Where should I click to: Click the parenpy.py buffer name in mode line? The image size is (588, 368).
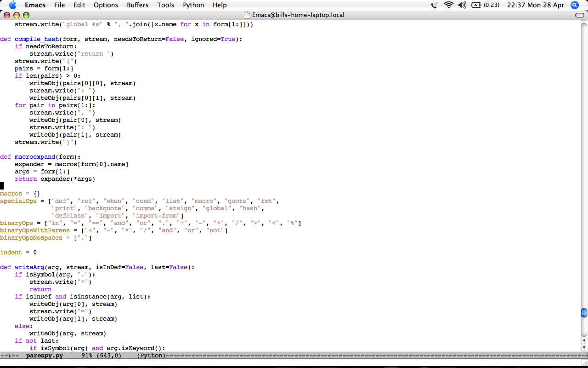[x=45, y=356]
